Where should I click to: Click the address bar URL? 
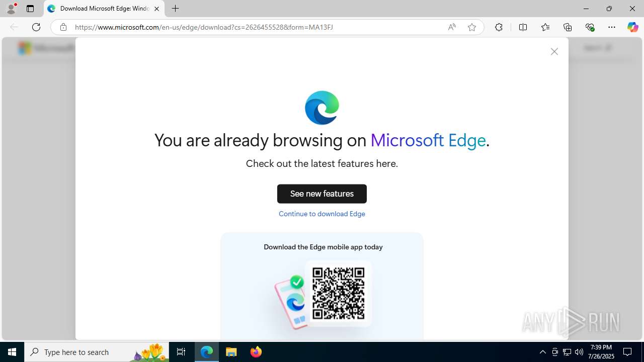point(204,27)
